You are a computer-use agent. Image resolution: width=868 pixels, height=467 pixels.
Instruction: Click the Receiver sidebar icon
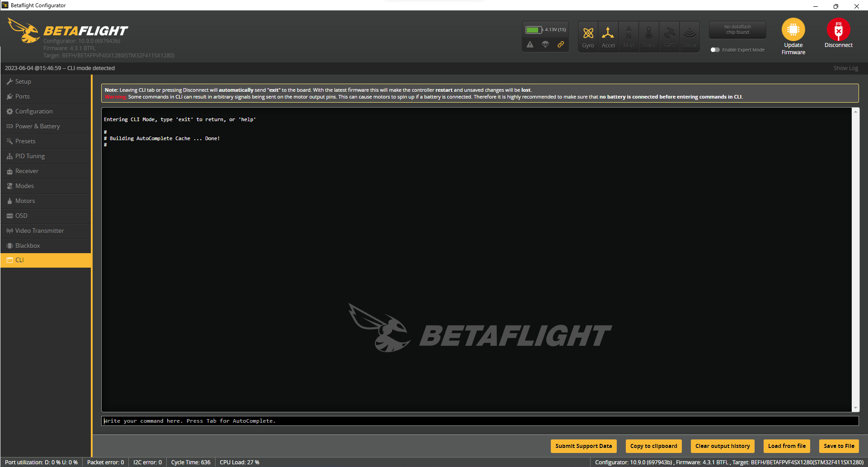(9, 171)
